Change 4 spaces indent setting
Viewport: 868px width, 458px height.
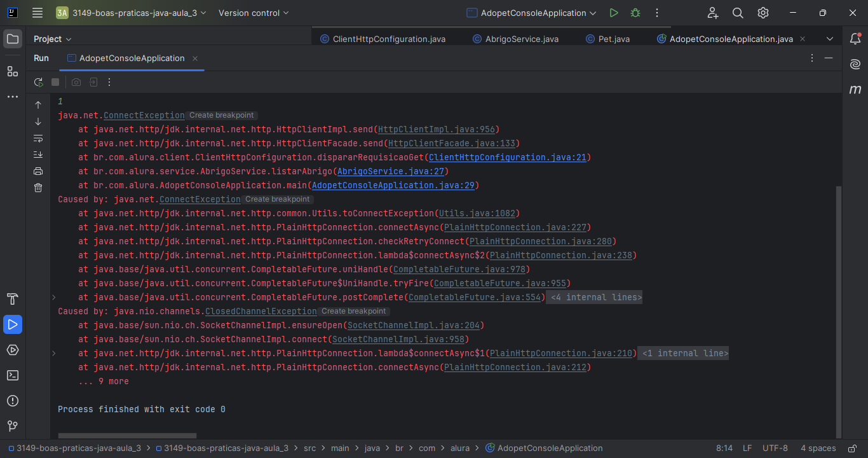click(x=818, y=448)
